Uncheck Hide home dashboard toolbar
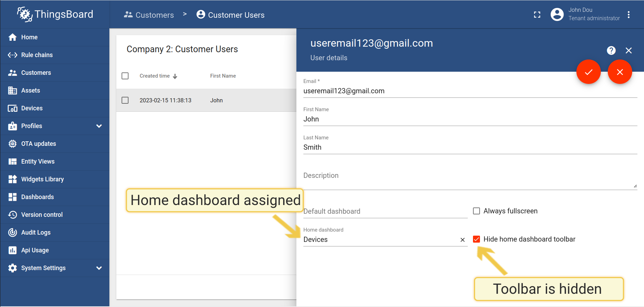 [476, 239]
